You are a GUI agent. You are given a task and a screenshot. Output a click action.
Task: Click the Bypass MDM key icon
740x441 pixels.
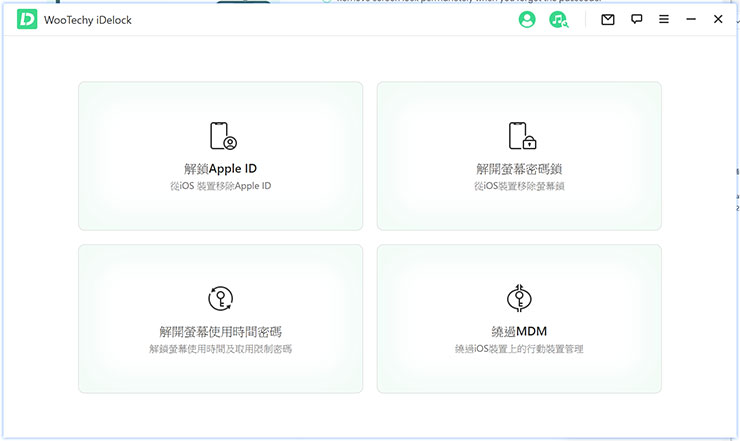tap(520, 298)
